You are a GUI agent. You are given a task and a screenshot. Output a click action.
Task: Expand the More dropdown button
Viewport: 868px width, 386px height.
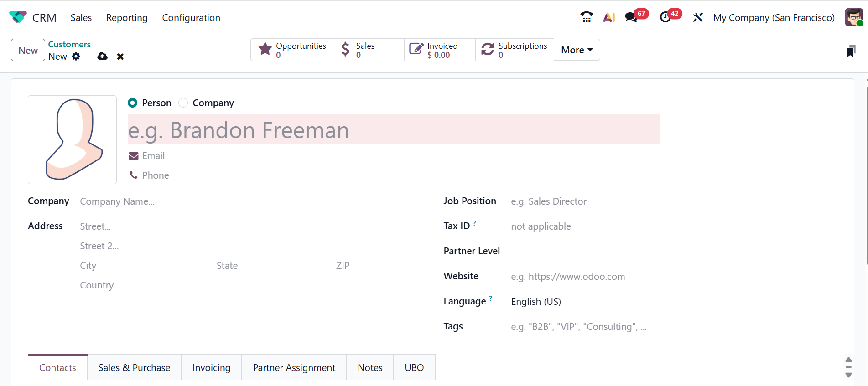pos(577,50)
